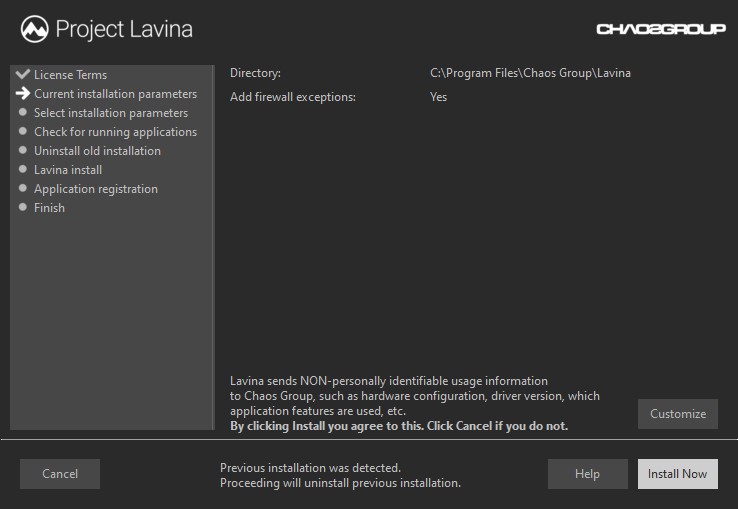Image resolution: width=738 pixels, height=509 pixels.
Task: Select the Select installation parameters step
Action: 111,113
